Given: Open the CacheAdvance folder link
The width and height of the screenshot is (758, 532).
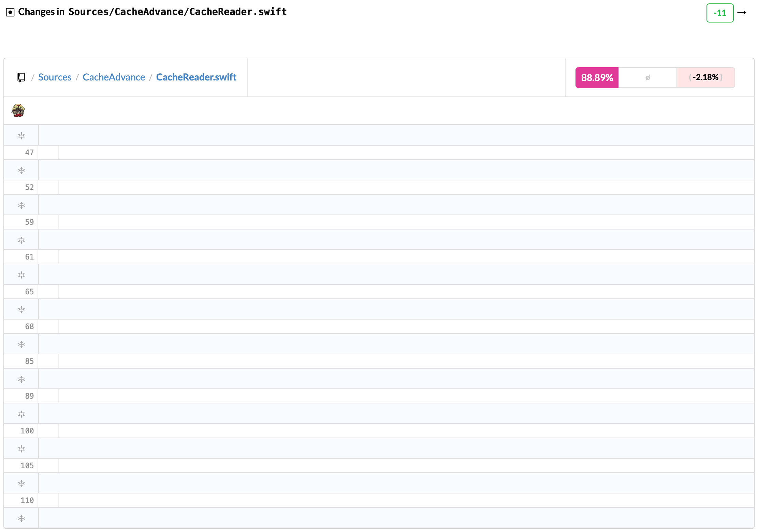Looking at the screenshot, I should [114, 77].
